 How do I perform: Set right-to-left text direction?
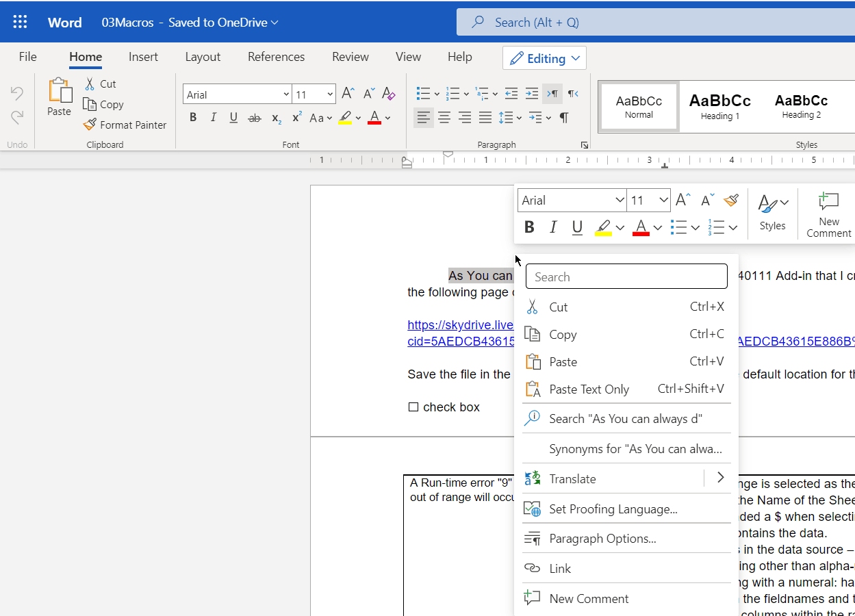573,94
